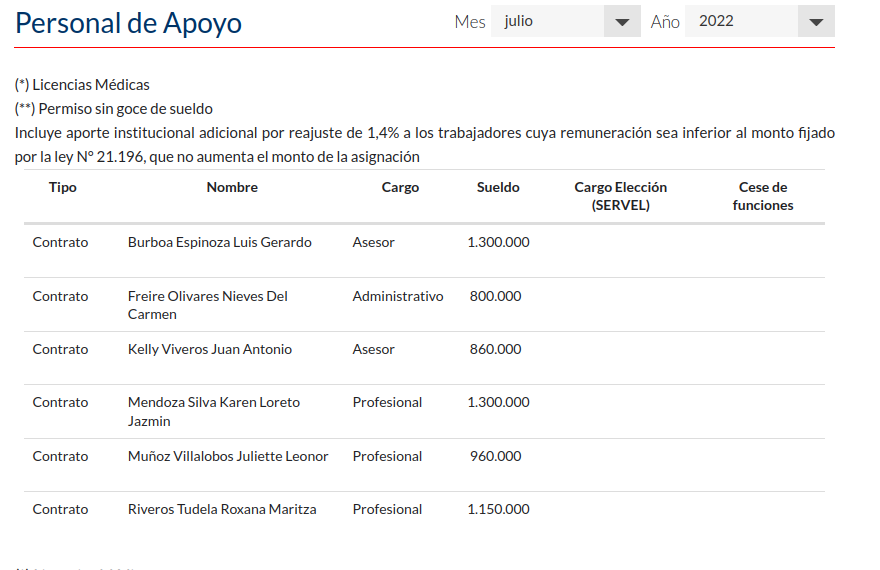880x570 pixels.
Task: Select Muñoz Villalobos Juliette Leonor name
Action: tap(228, 456)
